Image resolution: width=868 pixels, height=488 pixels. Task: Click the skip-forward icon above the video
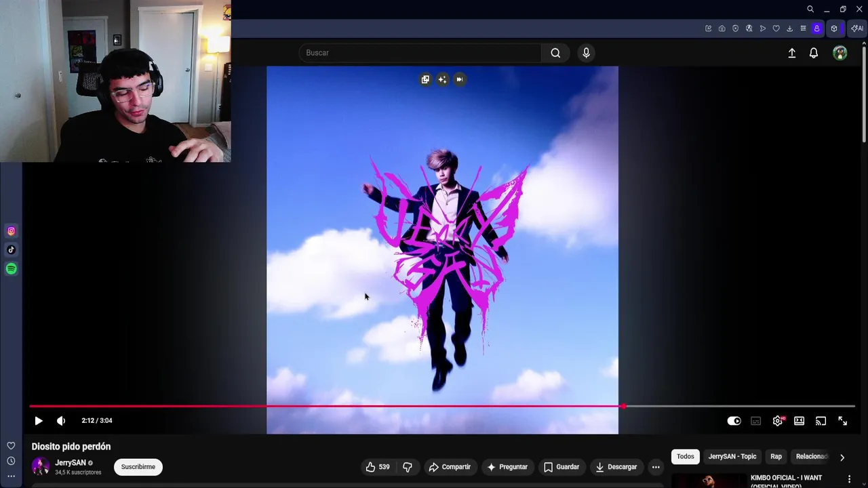459,79
